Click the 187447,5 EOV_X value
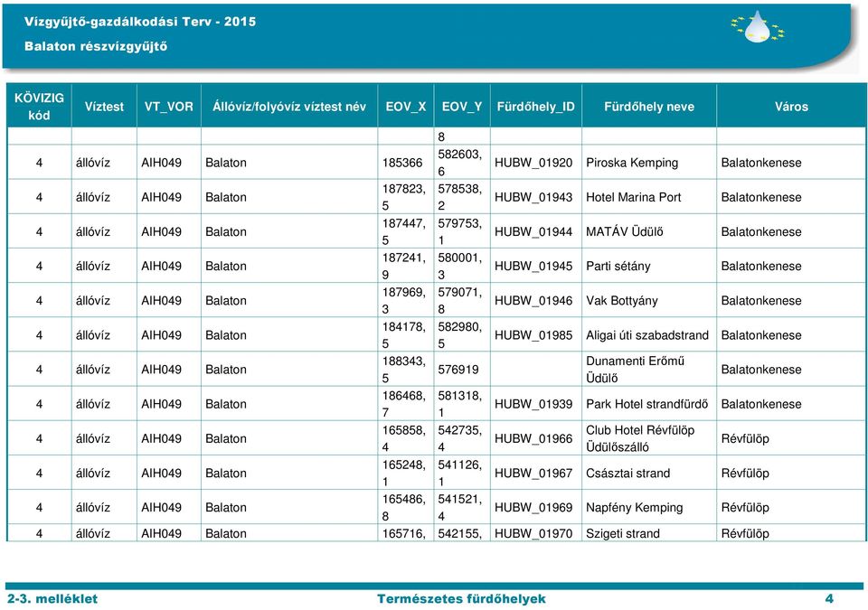The height and width of the screenshot is (610, 868). 404,232
